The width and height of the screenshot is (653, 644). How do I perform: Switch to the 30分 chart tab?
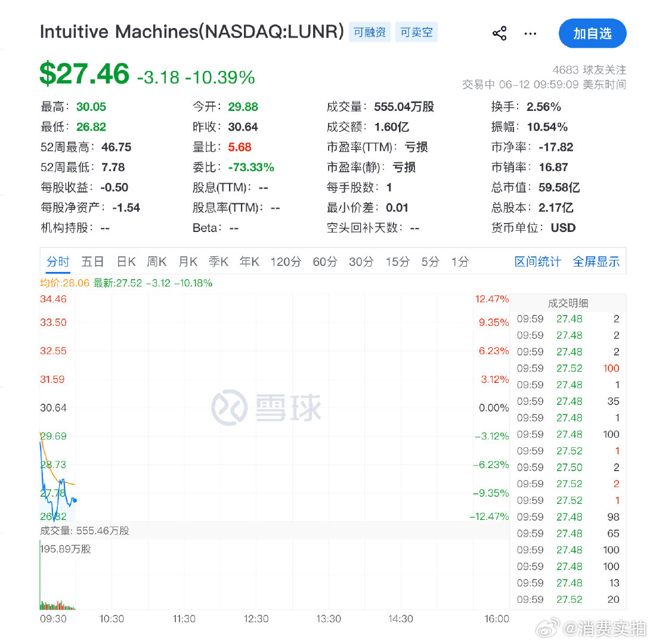[361, 261]
